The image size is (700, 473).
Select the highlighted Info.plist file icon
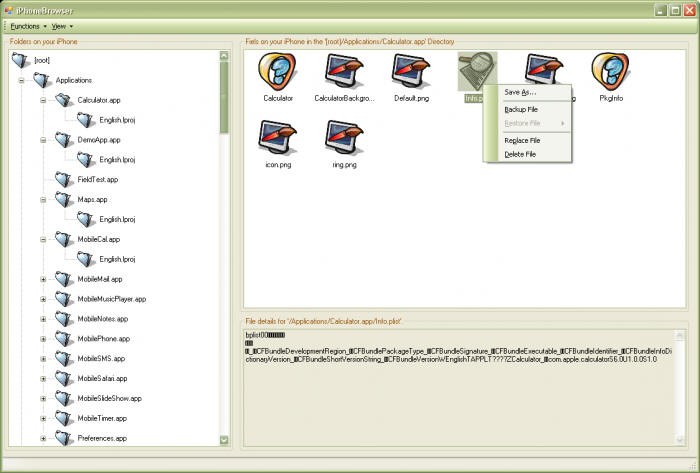coord(477,71)
